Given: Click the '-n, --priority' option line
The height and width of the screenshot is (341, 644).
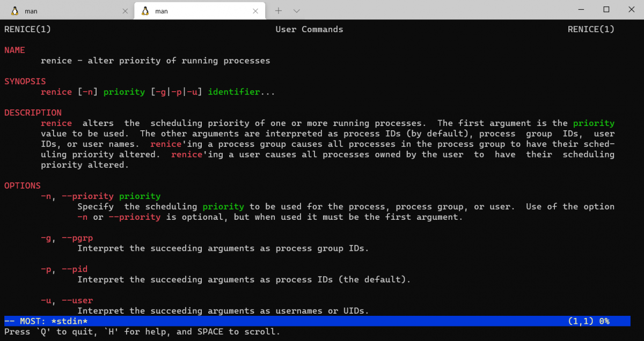Looking at the screenshot, I should 101,196.
